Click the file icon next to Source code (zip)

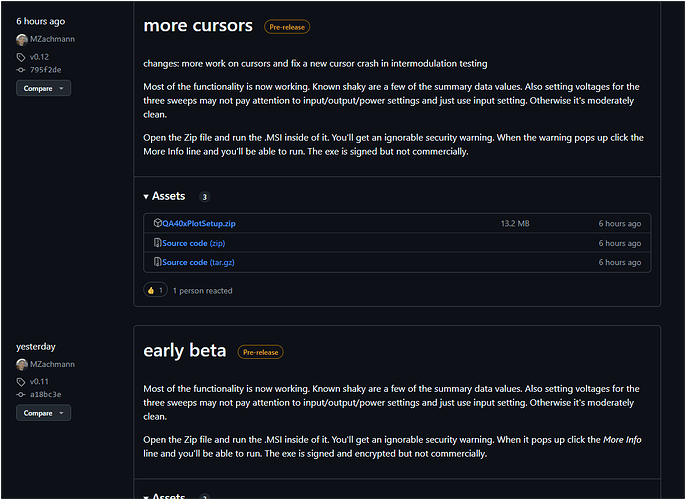point(158,243)
